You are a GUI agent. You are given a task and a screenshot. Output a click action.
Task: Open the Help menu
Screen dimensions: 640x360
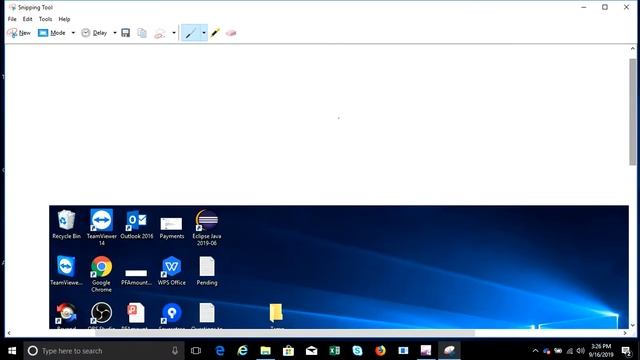pos(64,19)
